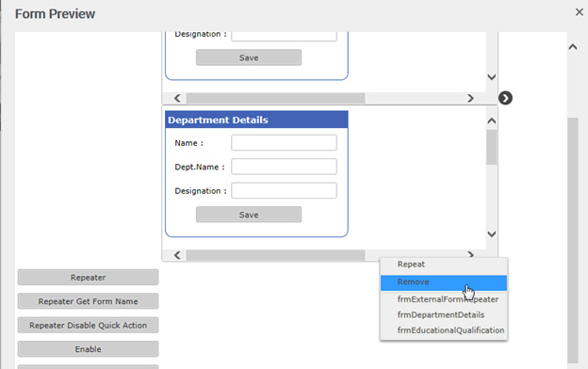Click the main preview scroll up arrow
588x369 pixels.
click(x=573, y=47)
